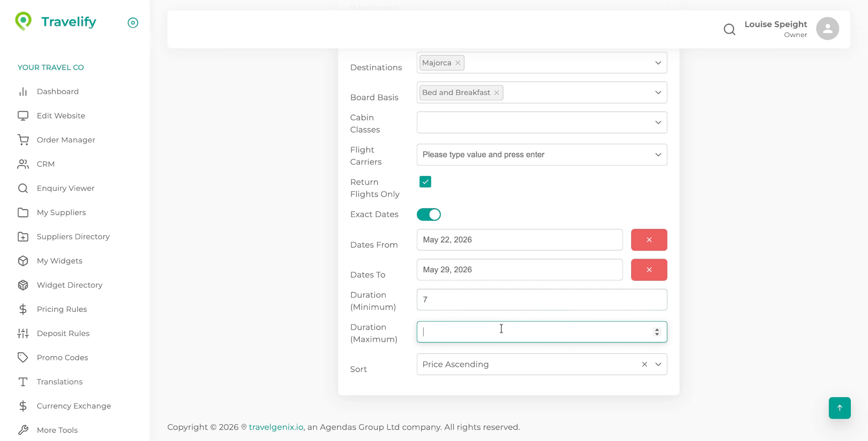This screenshot has width=868, height=441.
Task: Uncheck the Return Flights Only checkbox
Action: [425, 182]
